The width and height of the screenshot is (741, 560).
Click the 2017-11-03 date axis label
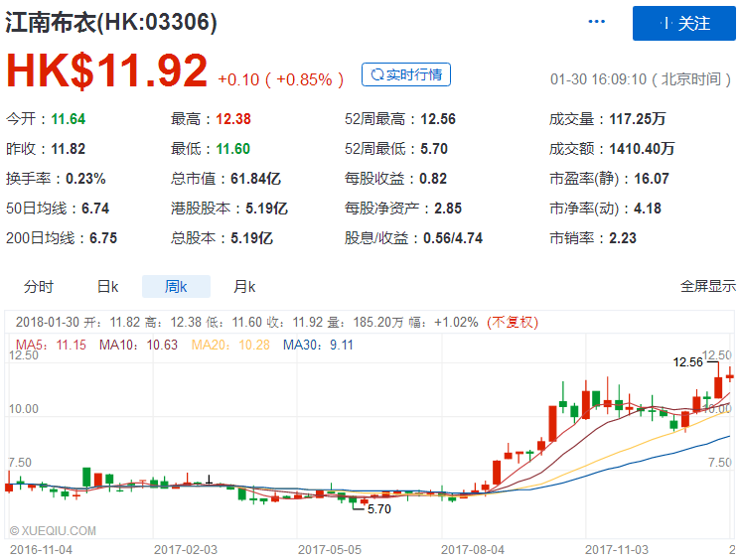coord(617,550)
